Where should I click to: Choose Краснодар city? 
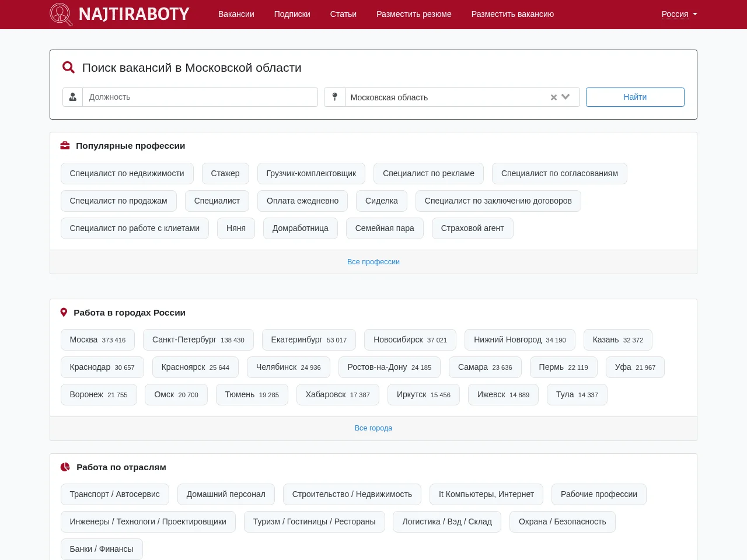pyautogui.click(x=102, y=367)
